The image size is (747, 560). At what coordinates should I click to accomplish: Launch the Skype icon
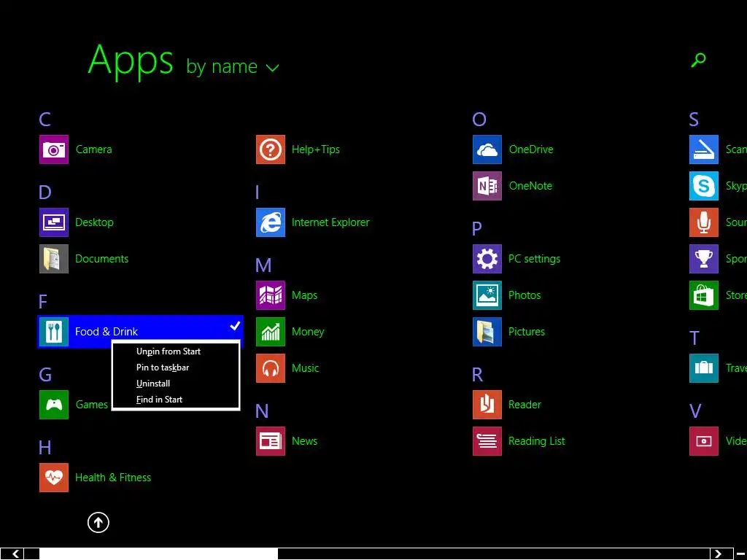(x=704, y=186)
